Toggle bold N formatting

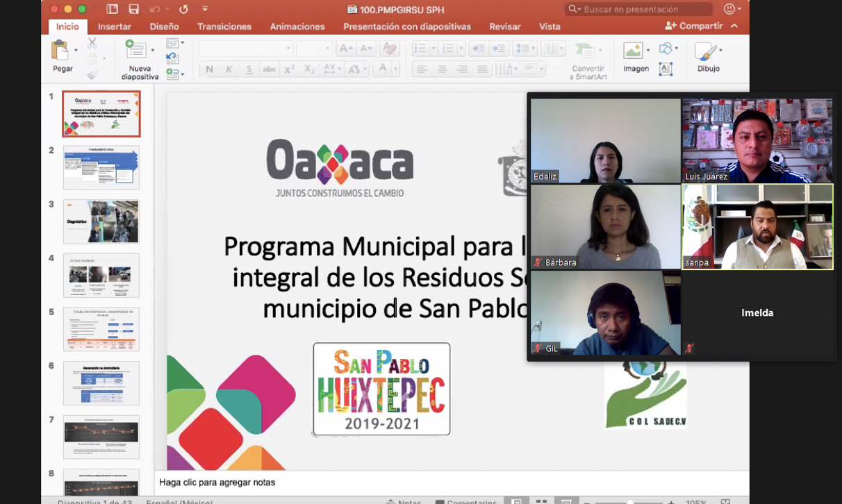(x=209, y=69)
